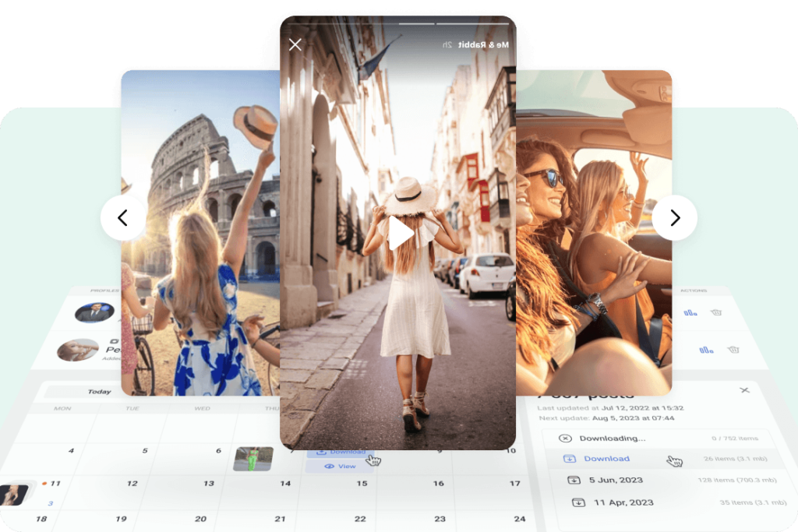The image size is (798, 532).
Task: Select calendar day 4
Action: point(71,451)
